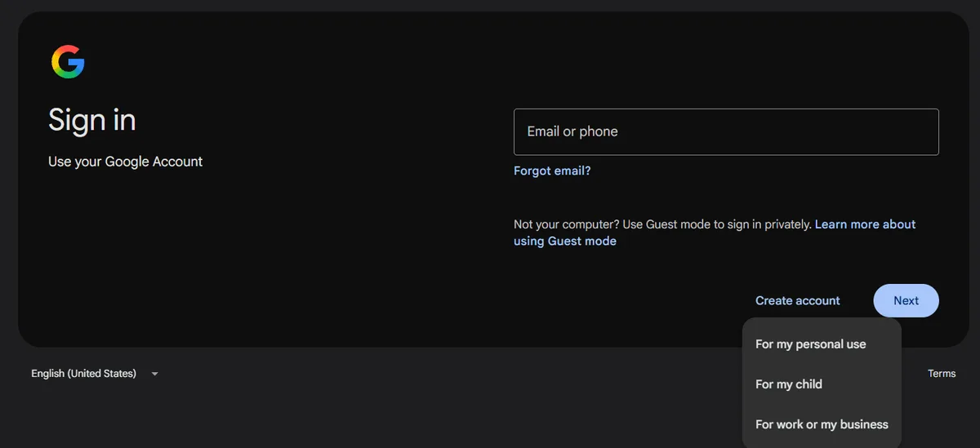Choose For my personal use option
The width and height of the screenshot is (980, 448).
pyautogui.click(x=822, y=344)
